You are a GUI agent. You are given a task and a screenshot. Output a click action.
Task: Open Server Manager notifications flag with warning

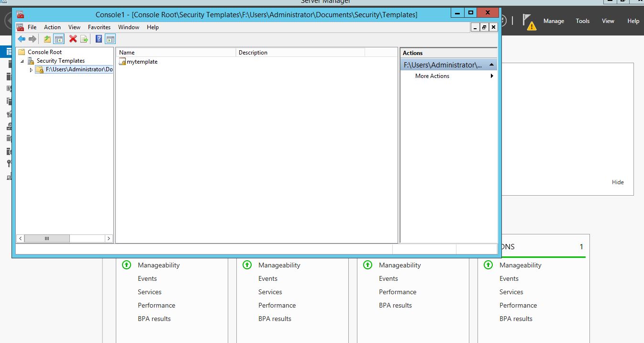tap(529, 22)
